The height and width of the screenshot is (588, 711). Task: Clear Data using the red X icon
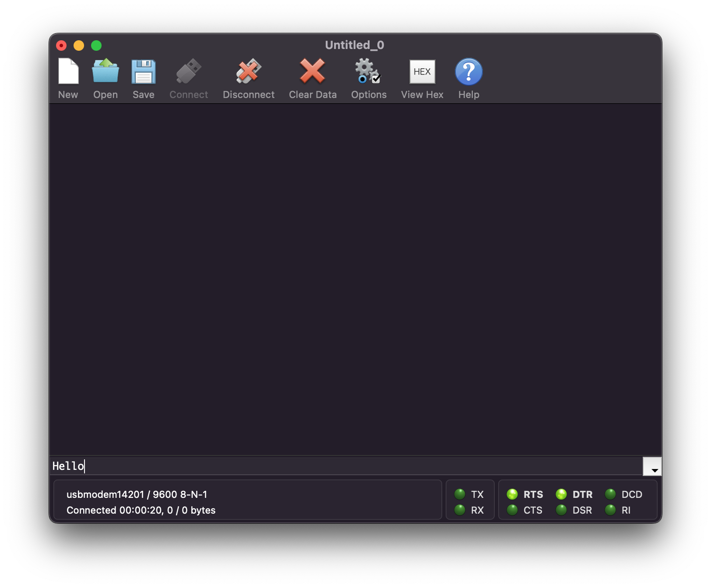click(x=313, y=71)
